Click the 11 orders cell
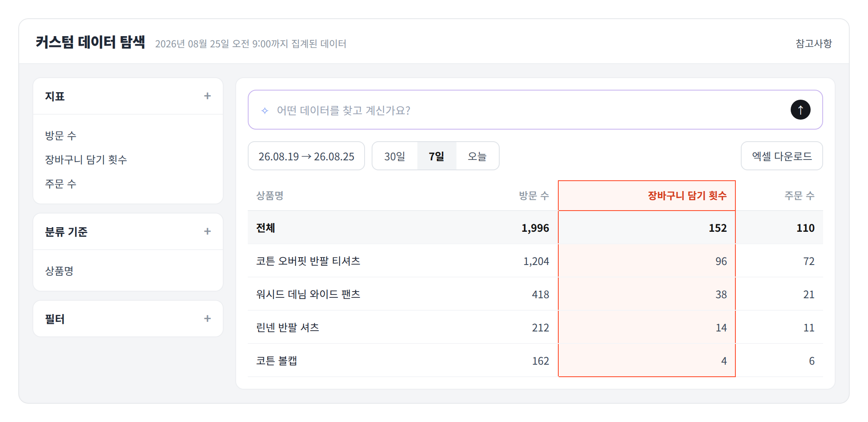The width and height of the screenshot is (868, 422). 809,327
